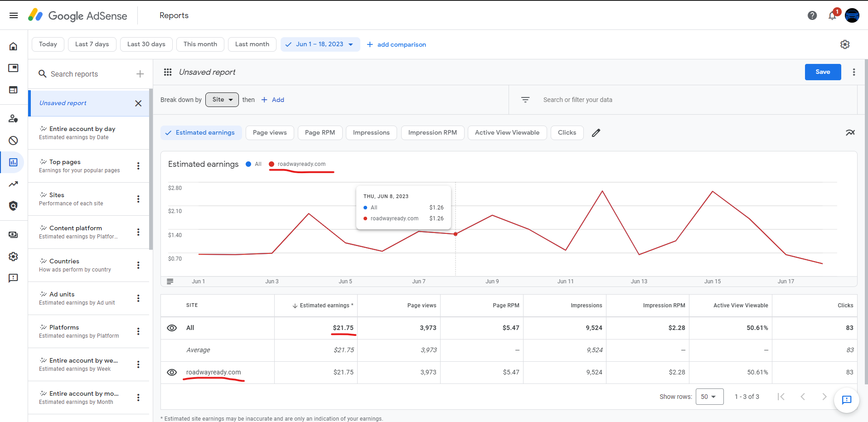Screen dimensions: 868x422
Task: Open the report type grid icon
Action: pos(168,72)
